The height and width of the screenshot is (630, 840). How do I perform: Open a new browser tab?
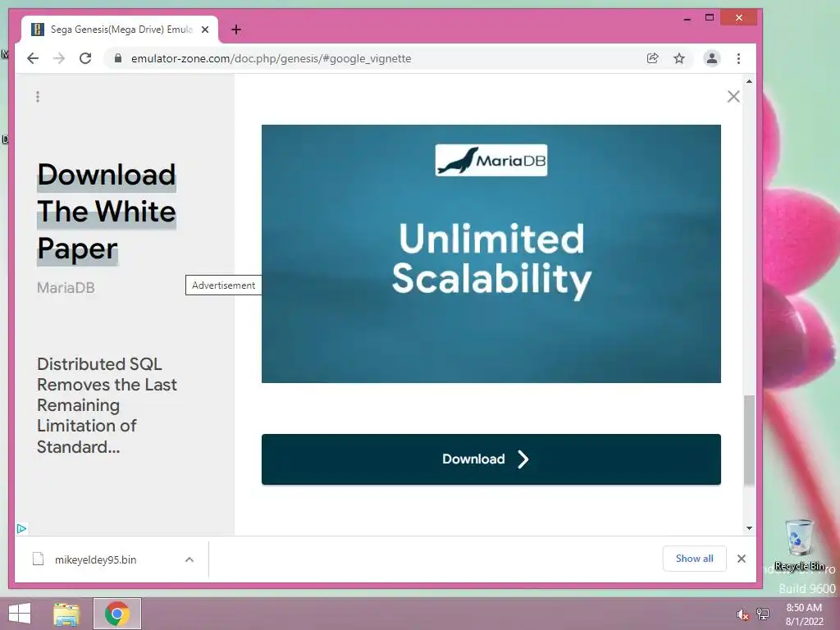236,30
